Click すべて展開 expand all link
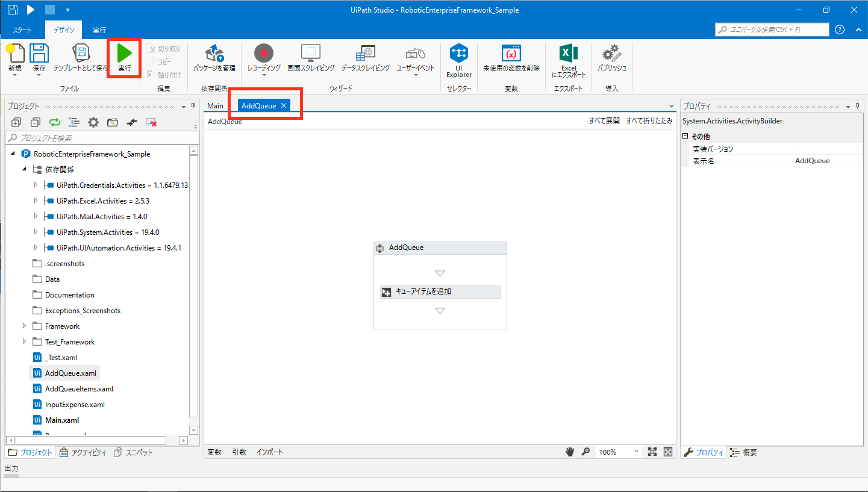The image size is (868, 492). [x=604, y=121]
